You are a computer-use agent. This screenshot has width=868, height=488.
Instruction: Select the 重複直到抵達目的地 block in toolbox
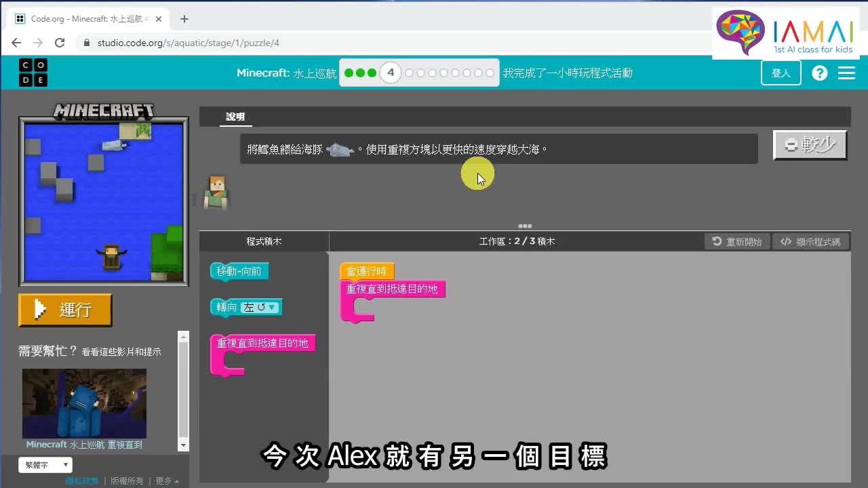click(x=262, y=344)
